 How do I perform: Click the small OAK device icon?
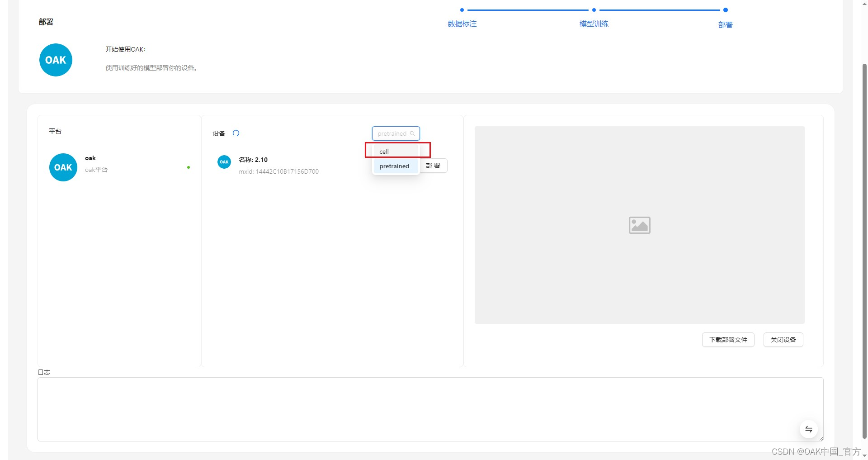coord(224,162)
